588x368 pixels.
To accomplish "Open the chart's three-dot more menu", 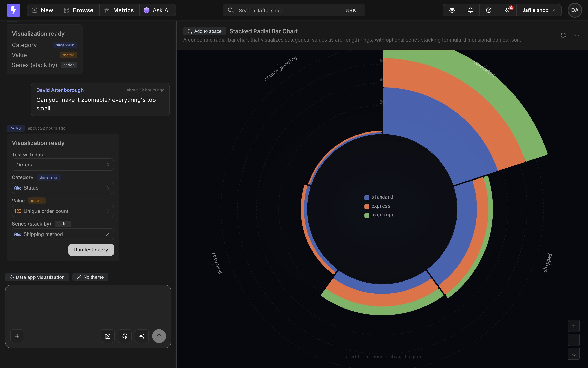I will [x=577, y=35].
